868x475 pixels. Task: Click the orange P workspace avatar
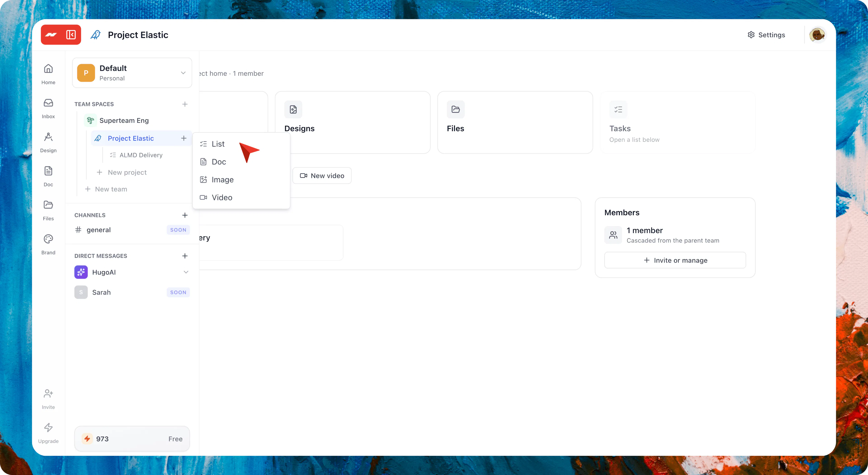(x=86, y=73)
